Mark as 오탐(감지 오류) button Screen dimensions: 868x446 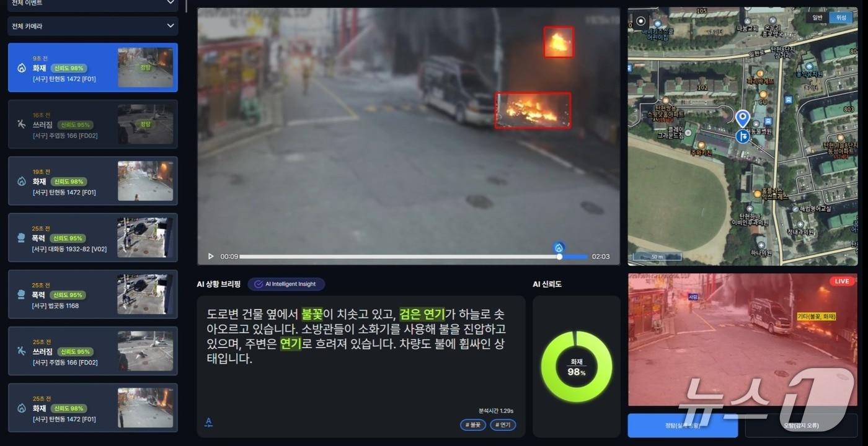(x=801, y=426)
